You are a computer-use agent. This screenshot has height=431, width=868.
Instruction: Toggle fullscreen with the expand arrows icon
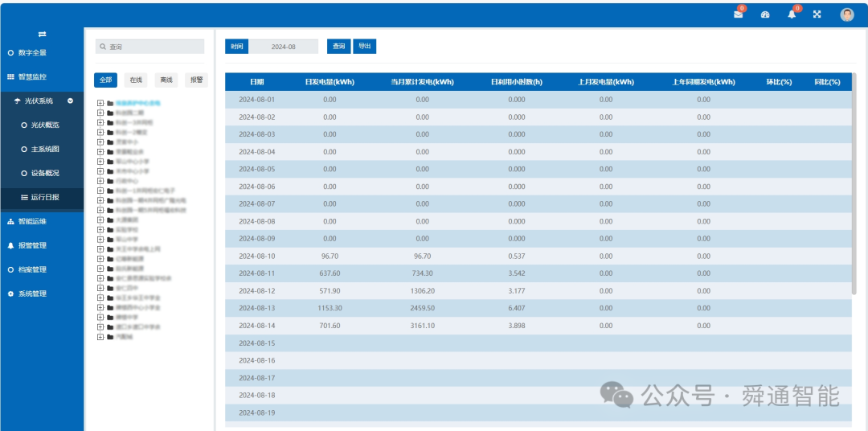pos(817,15)
